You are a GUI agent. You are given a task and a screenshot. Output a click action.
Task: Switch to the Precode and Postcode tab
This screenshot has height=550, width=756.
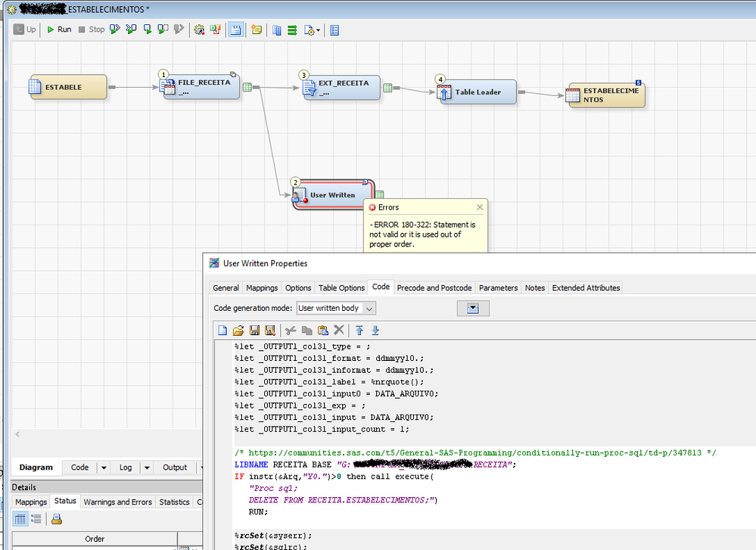(x=434, y=287)
